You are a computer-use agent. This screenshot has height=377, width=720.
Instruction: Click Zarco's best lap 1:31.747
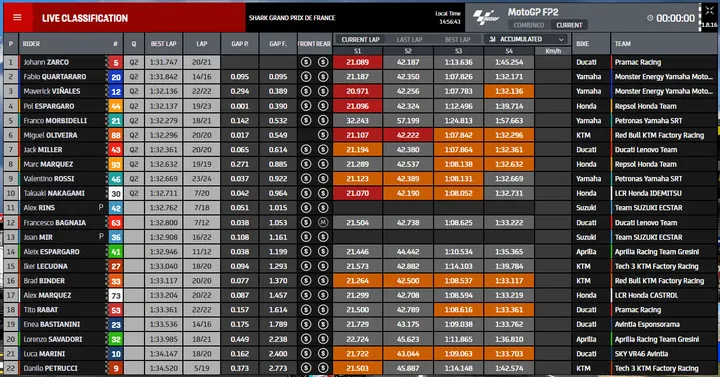[x=163, y=62]
